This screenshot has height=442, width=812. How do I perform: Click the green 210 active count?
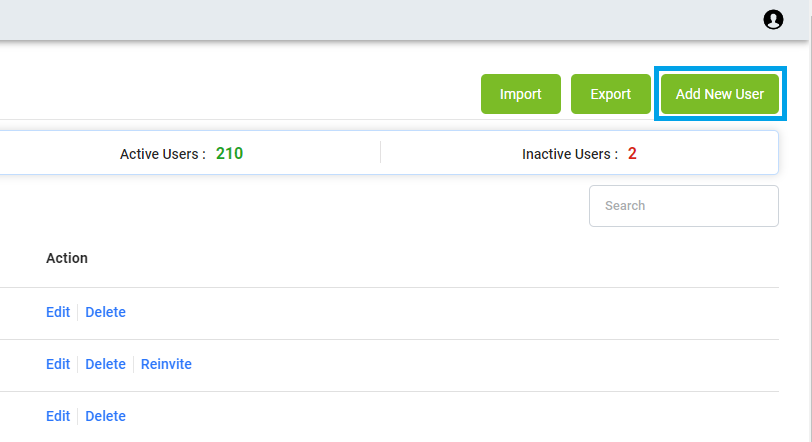(229, 154)
